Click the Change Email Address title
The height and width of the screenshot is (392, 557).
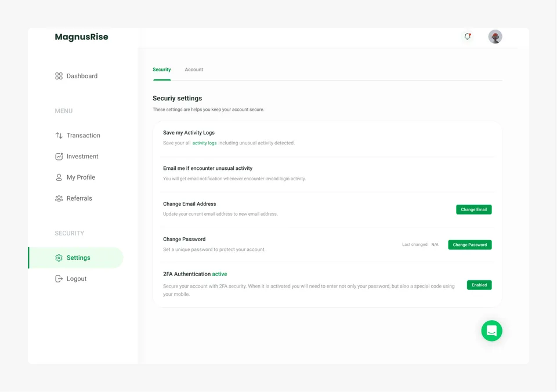189,204
